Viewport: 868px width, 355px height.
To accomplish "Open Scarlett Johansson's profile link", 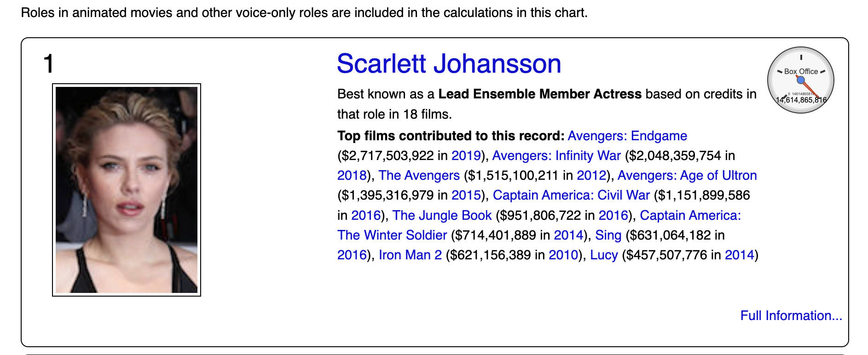I will click(x=449, y=63).
